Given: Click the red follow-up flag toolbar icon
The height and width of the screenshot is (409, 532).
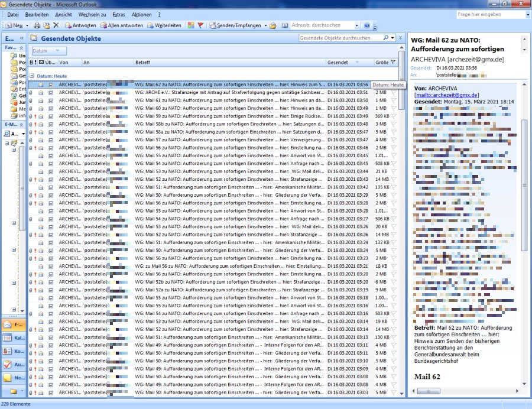Looking at the screenshot, I should [200, 25].
